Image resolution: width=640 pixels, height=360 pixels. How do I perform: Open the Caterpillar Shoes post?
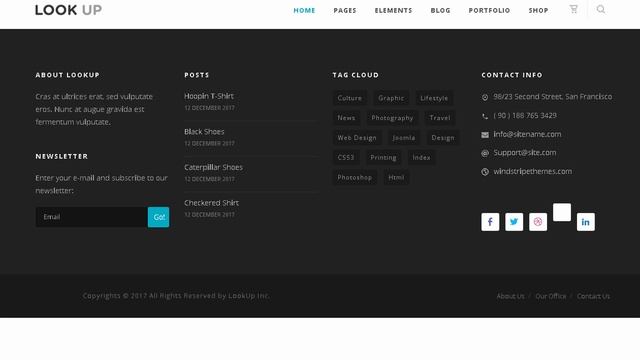point(213,167)
